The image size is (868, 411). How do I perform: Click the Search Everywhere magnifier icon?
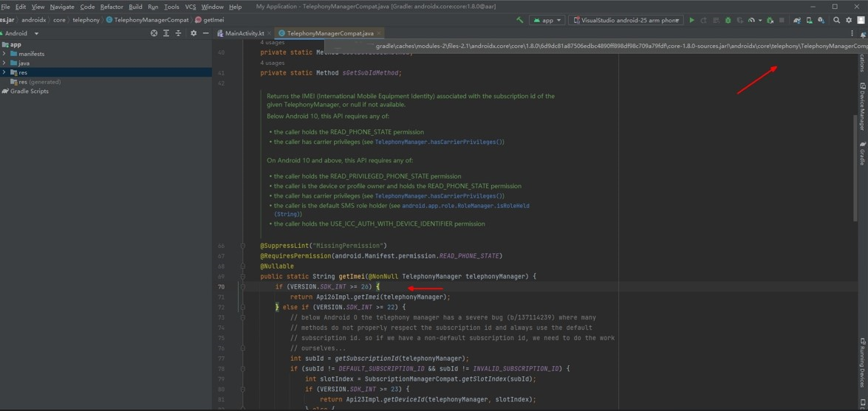[836, 20]
